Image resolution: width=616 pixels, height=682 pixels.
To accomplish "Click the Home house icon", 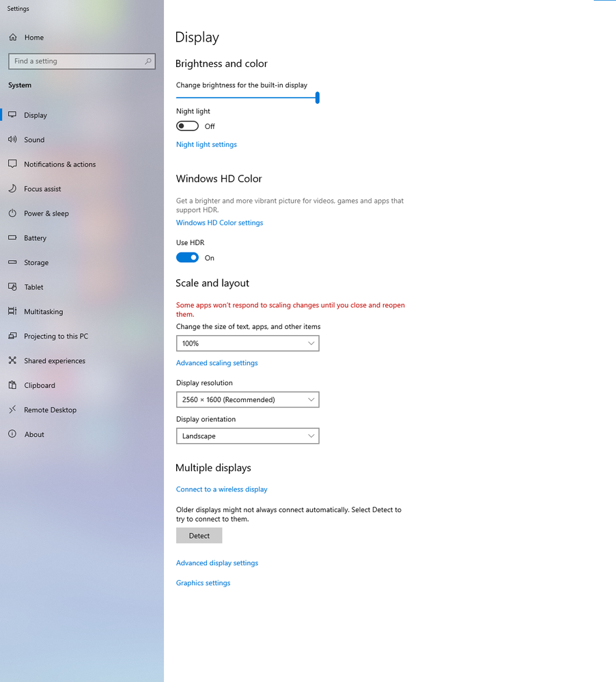I will click(x=13, y=38).
